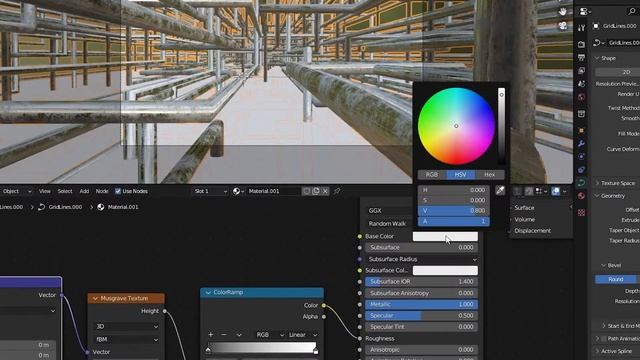Switch color picker to RGB mode
Image resolution: width=640 pixels, height=360 pixels.
[432, 175]
